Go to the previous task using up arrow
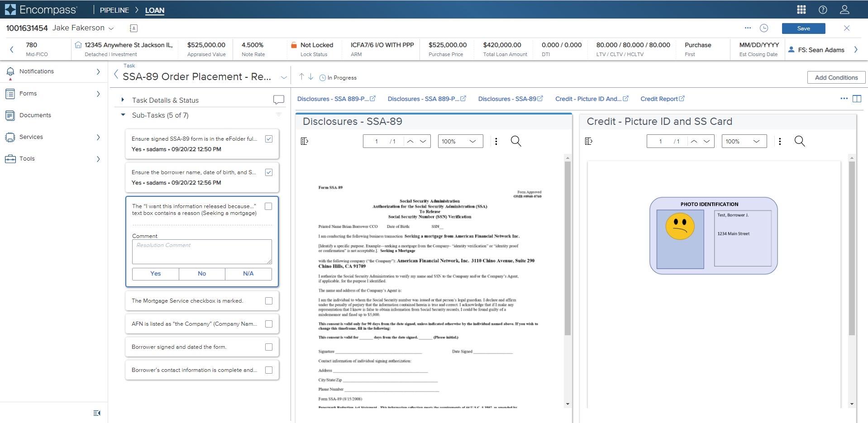This screenshot has height=423, width=868. pyautogui.click(x=301, y=77)
